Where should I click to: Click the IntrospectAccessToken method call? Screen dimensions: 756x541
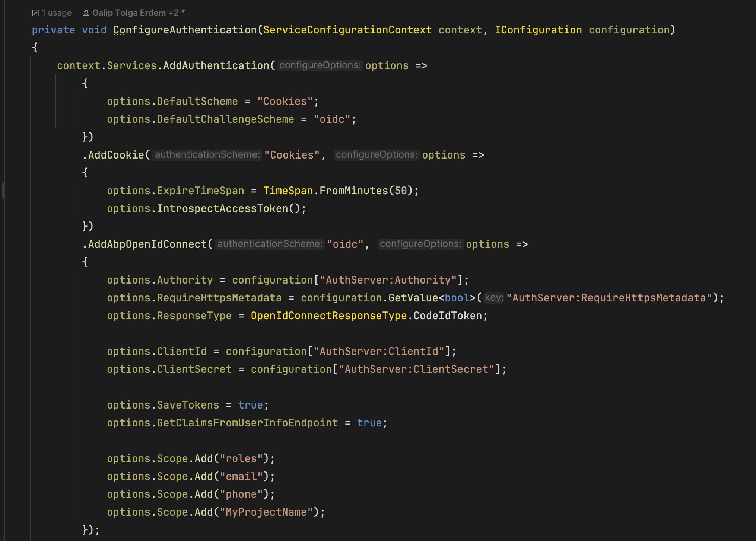click(x=222, y=209)
